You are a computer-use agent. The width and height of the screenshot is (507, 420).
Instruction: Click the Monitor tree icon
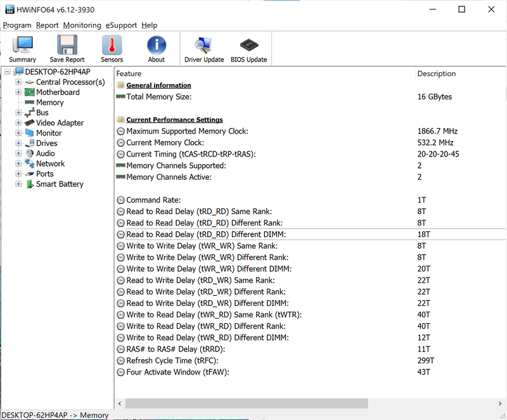click(30, 133)
